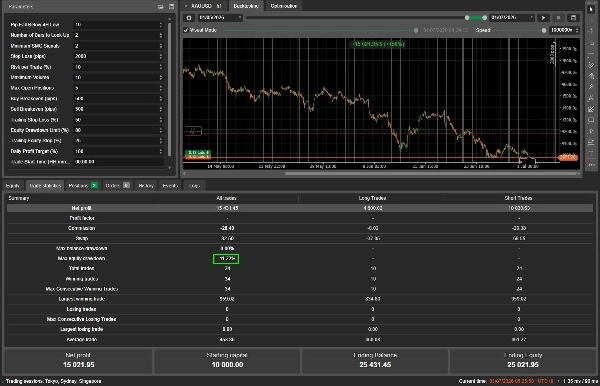Click the Largest losing trade row label
Viewport: 600px width, 386px height.
81,329
